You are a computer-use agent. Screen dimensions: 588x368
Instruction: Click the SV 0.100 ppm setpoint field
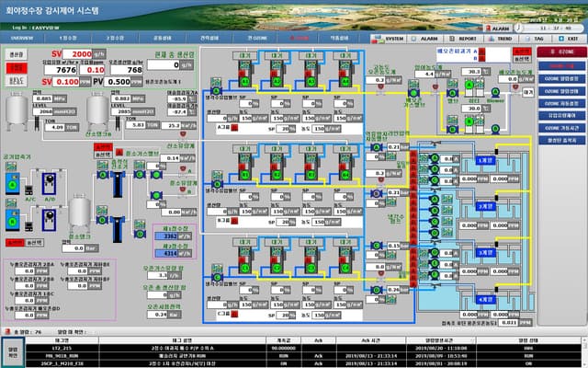[x=65, y=82]
